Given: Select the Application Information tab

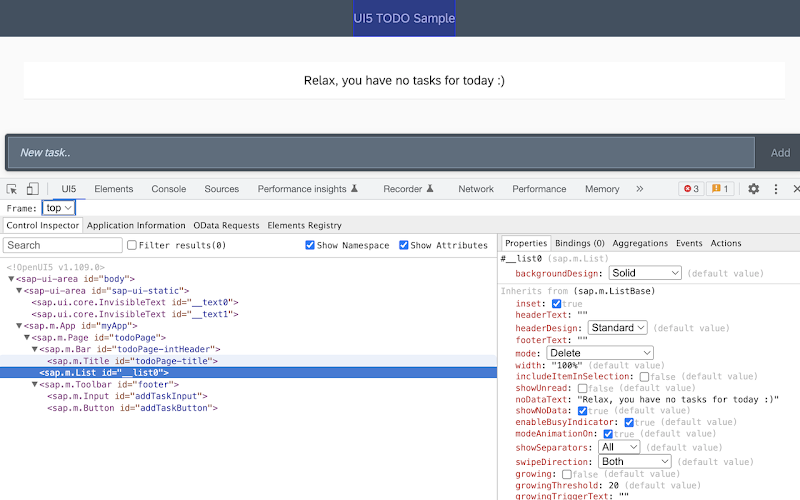Looking at the screenshot, I should point(136,226).
